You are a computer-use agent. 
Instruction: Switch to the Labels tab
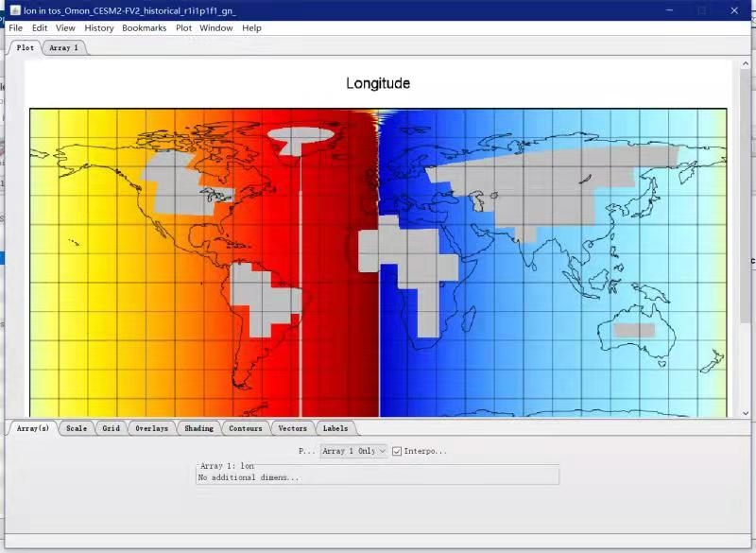[x=335, y=429]
